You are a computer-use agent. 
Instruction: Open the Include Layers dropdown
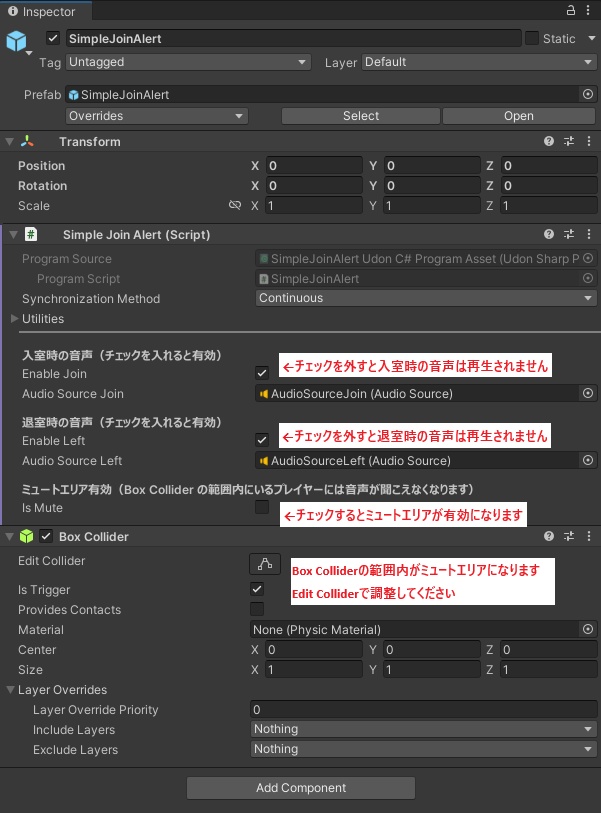coord(424,729)
